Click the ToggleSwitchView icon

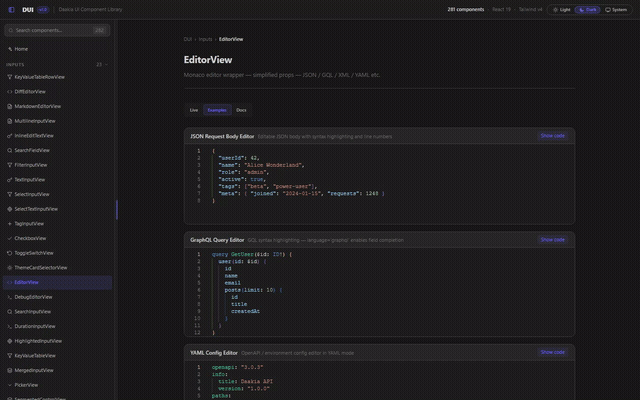click(x=10, y=253)
